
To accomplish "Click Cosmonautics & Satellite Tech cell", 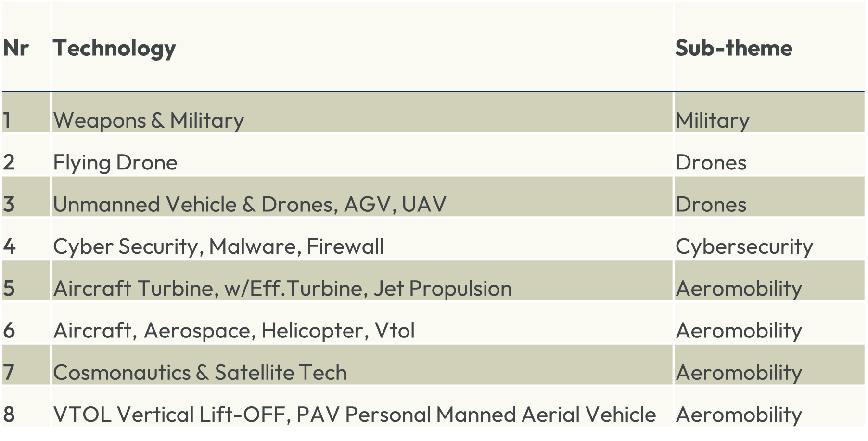I will point(200,372).
